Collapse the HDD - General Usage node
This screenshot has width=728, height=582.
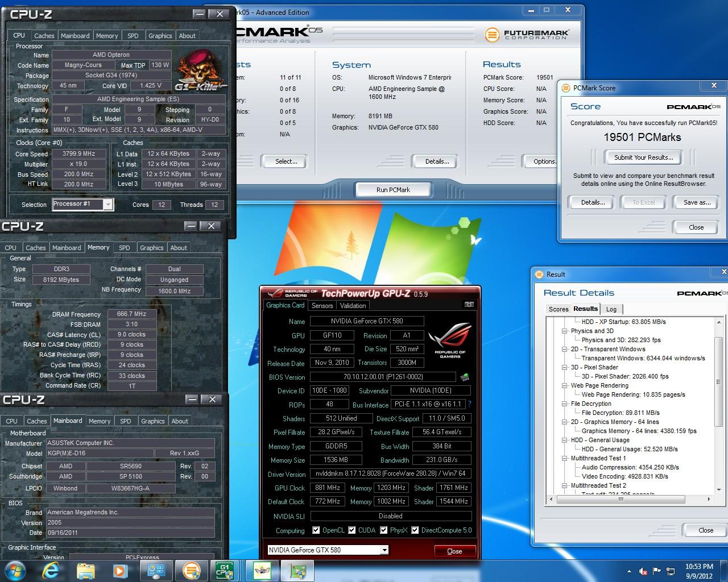pos(565,440)
